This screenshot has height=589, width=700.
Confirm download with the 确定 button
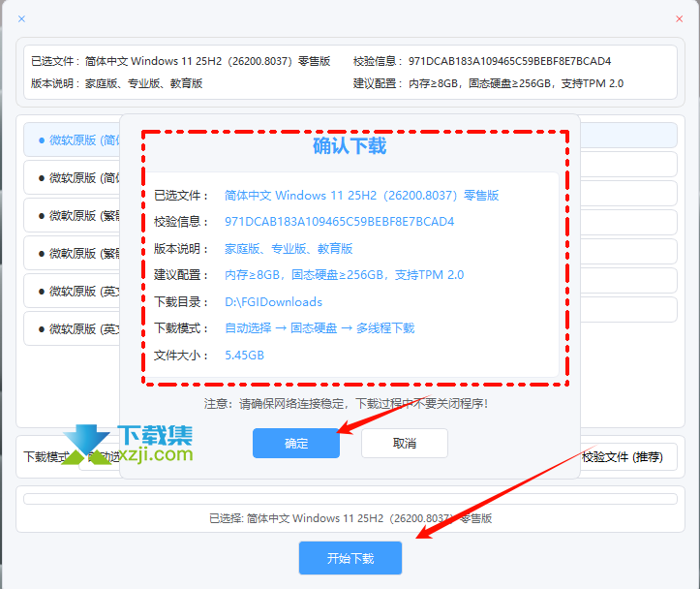coord(296,443)
